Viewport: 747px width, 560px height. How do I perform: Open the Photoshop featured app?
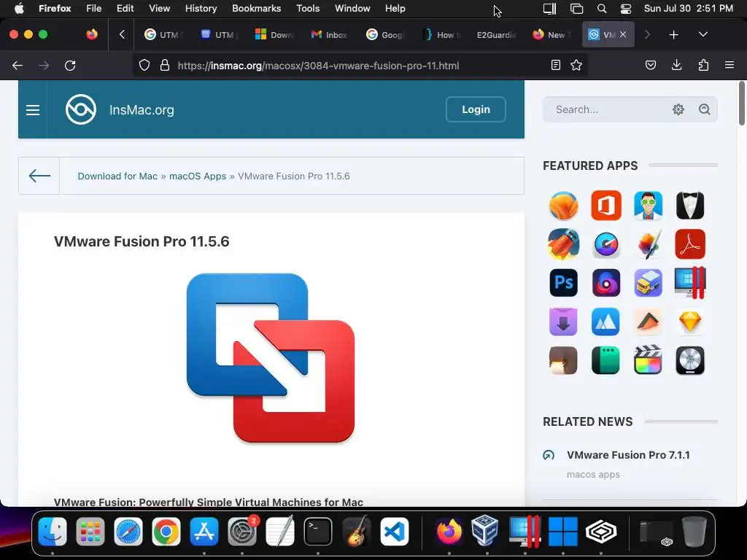point(563,283)
